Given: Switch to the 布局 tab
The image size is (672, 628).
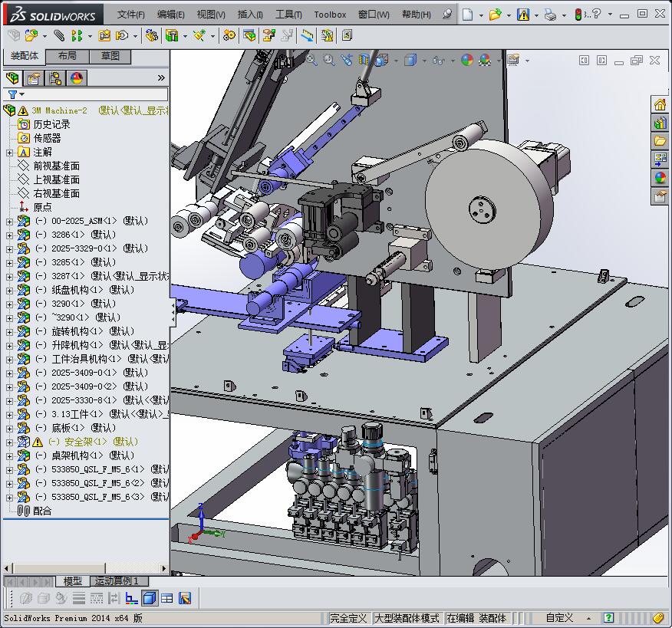Looking at the screenshot, I should pyautogui.click(x=68, y=56).
